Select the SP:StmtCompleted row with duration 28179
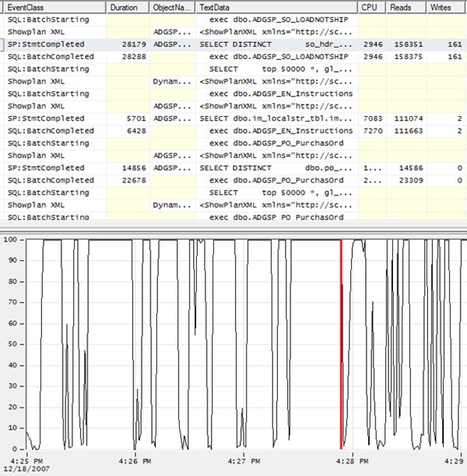467x476 pixels. point(235,44)
